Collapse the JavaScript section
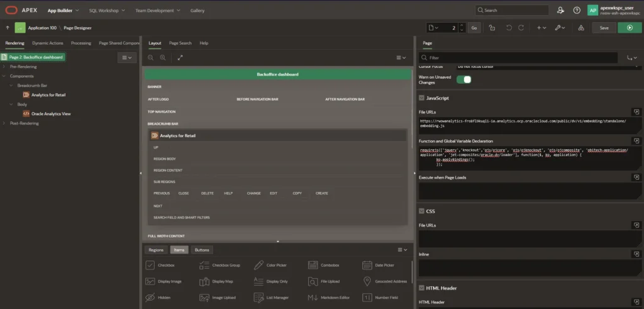This screenshot has width=644, height=309. pos(422,98)
